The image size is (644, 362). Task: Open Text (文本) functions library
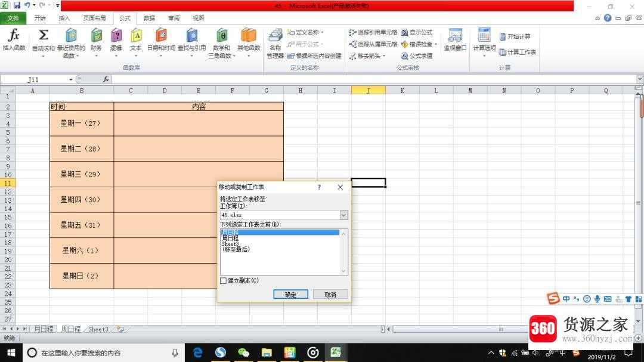136,42
